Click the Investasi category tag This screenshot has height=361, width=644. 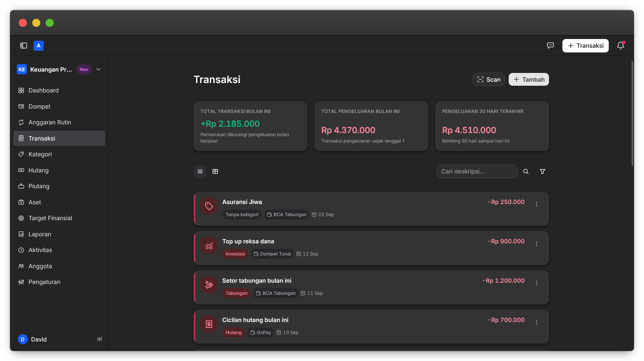click(x=235, y=254)
